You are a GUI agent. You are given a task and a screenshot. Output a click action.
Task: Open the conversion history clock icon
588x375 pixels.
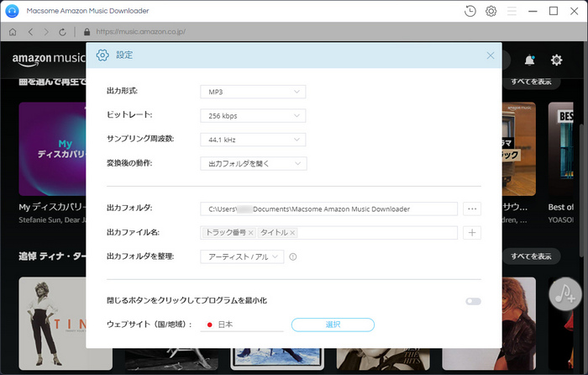pos(470,11)
